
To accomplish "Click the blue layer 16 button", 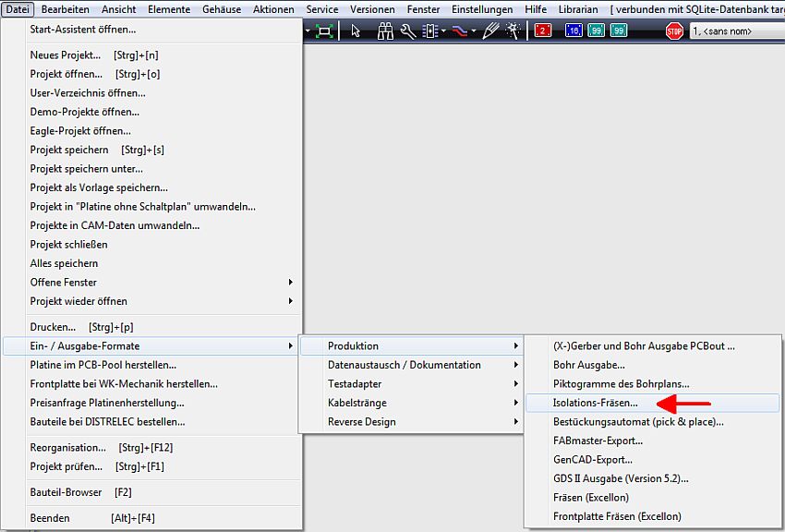I will pos(574,30).
